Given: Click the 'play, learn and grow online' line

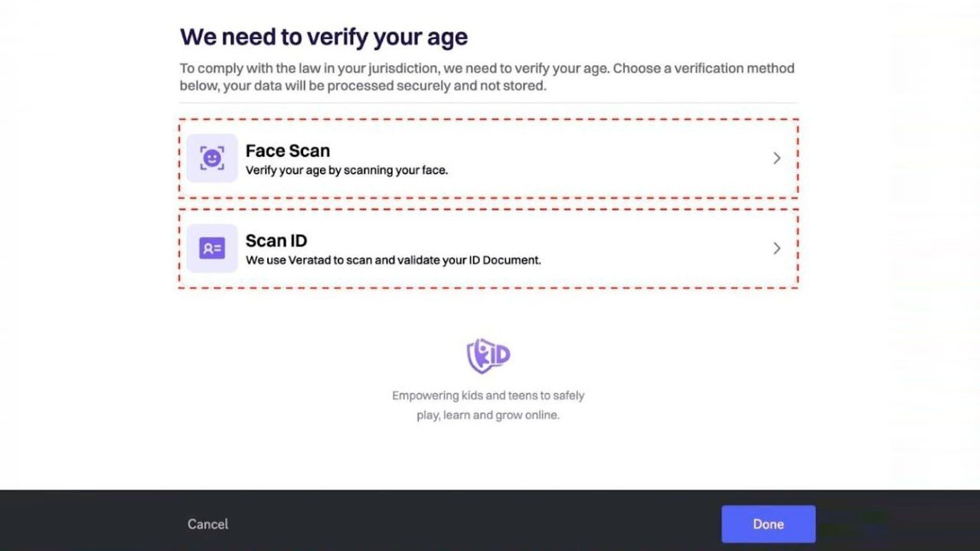Looking at the screenshot, I should 488,416.
